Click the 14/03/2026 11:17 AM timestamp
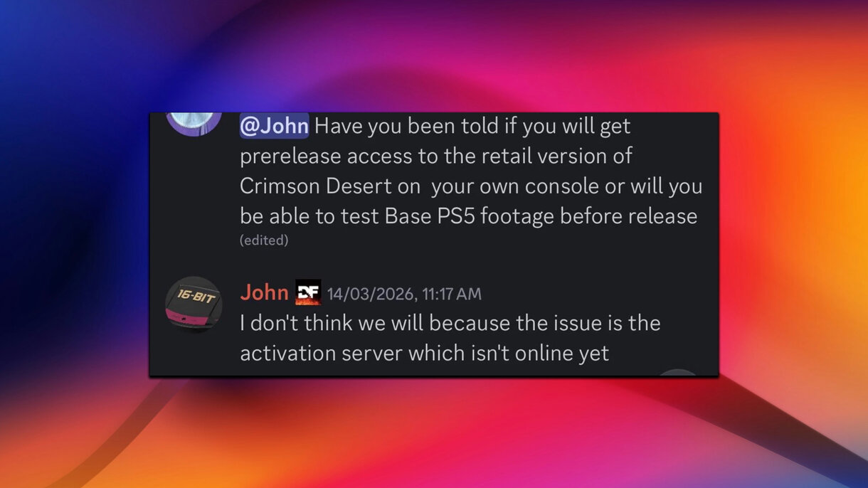This screenshot has width=868, height=488. point(404,294)
